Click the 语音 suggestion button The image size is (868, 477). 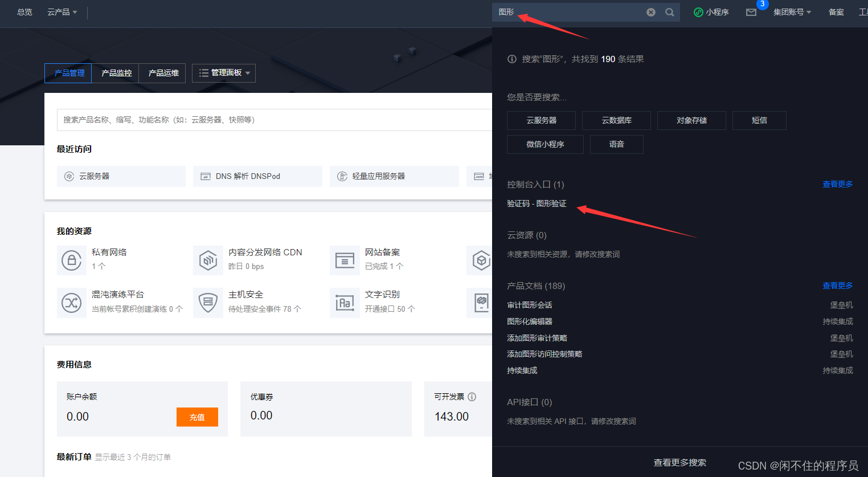(617, 144)
